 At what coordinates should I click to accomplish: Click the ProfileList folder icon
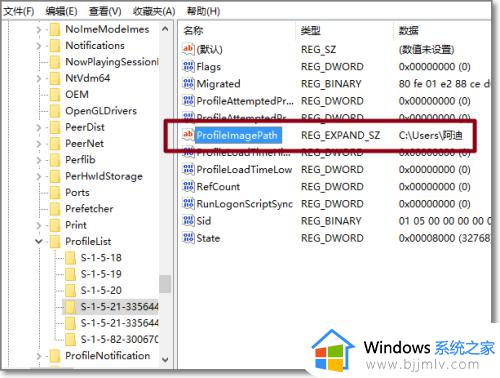55,242
